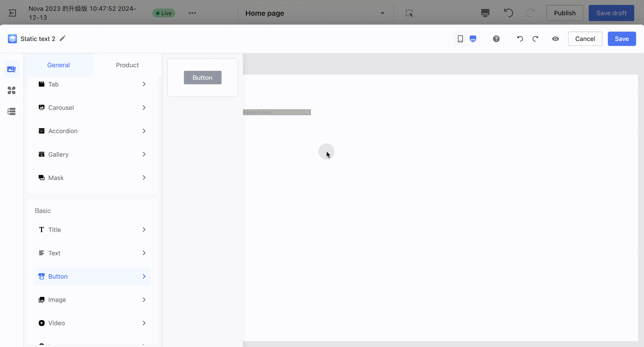Open the four-leaf apps sidebar icon
Image resolution: width=644 pixels, height=347 pixels.
coord(11,90)
